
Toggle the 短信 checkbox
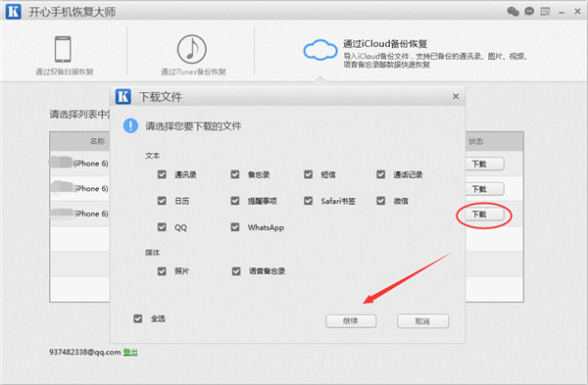point(309,174)
